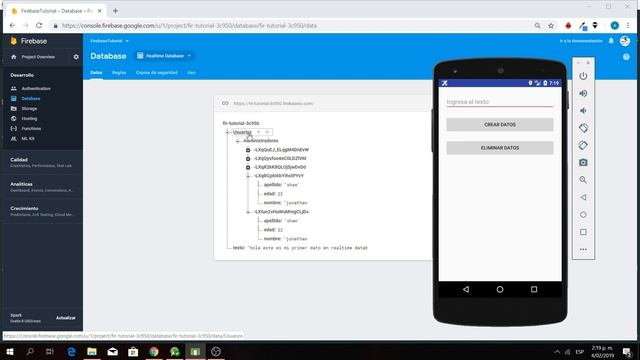
Task: Click the Chrome address bar search lens icon
Action: tap(538, 26)
